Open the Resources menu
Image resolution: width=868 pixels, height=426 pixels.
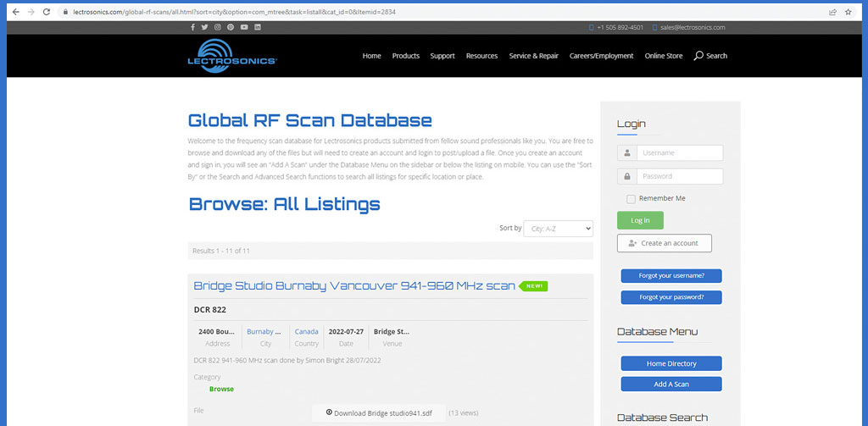(481, 55)
